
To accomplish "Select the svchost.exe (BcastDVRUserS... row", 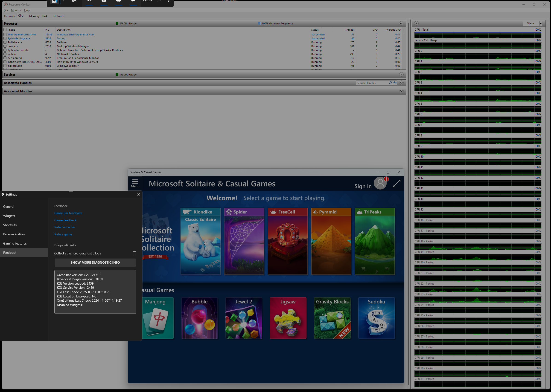I will click(x=203, y=62).
